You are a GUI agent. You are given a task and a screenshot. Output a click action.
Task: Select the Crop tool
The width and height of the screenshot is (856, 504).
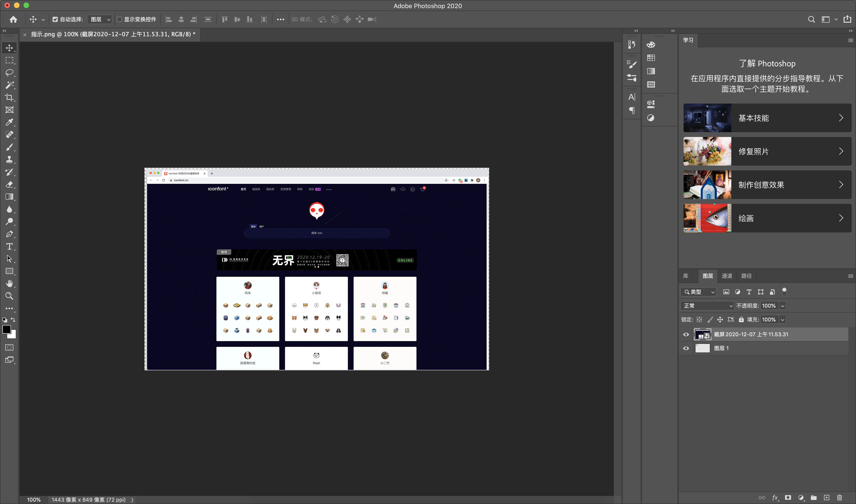[10, 97]
